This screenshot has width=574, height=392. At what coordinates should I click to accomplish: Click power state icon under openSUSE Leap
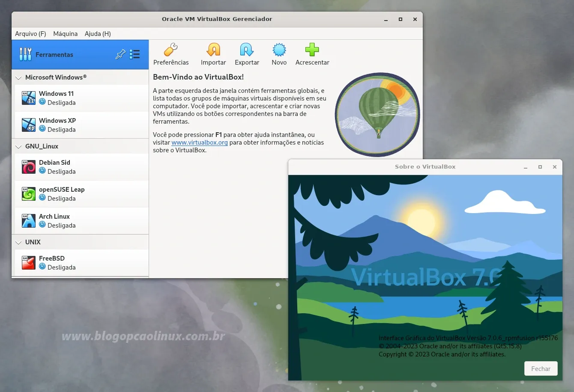pyautogui.click(x=42, y=198)
